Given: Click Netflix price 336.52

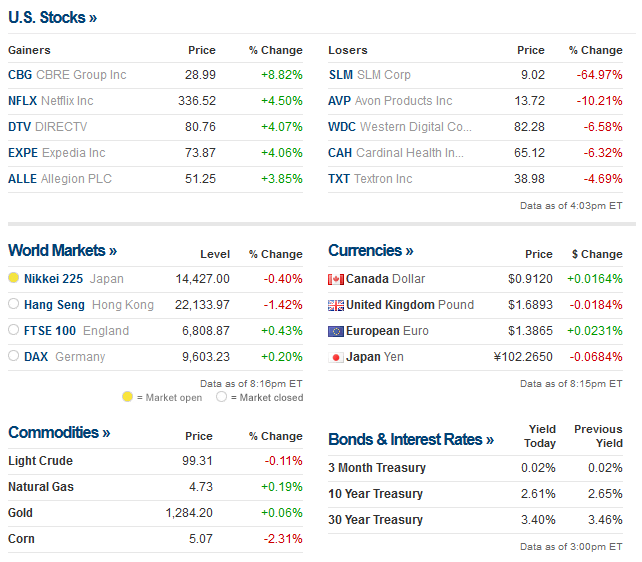Looking at the screenshot, I should pyautogui.click(x=197, y=101).
